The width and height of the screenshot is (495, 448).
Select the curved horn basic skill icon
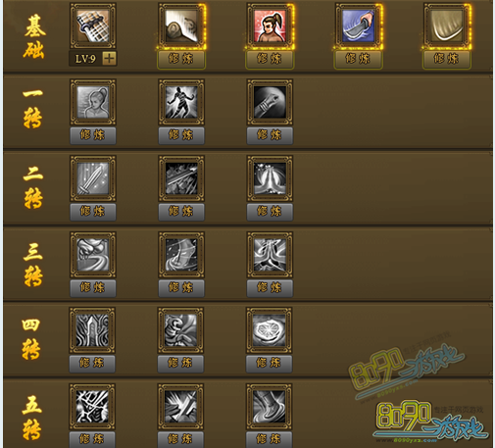tap(447, 25)
